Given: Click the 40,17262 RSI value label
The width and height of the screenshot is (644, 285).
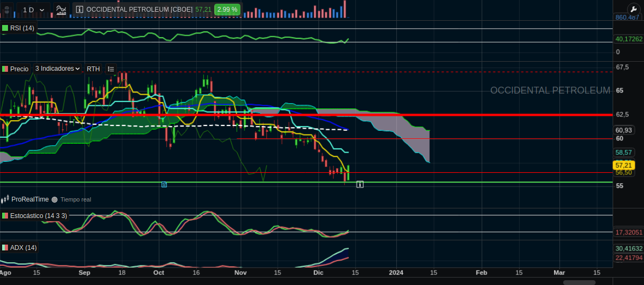Looking at the screenshot, I should (629, 39).
